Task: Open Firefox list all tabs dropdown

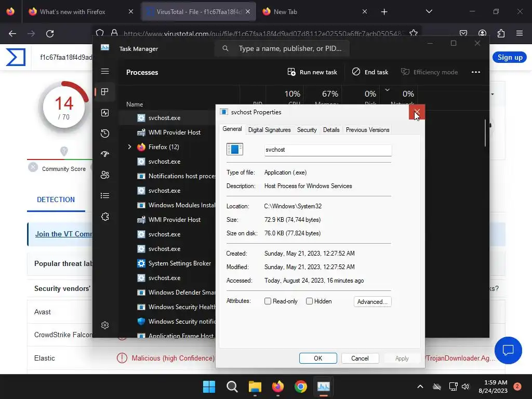Action: (429, 11)
